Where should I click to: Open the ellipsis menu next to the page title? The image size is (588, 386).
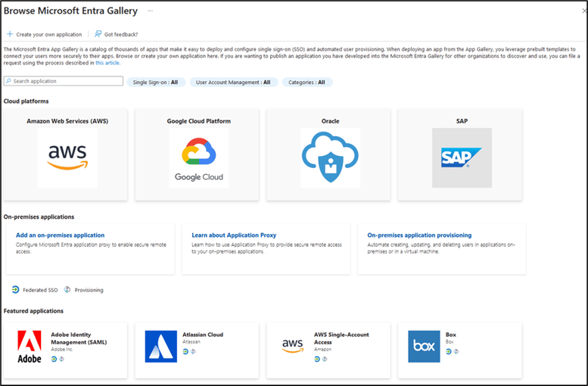151,11
